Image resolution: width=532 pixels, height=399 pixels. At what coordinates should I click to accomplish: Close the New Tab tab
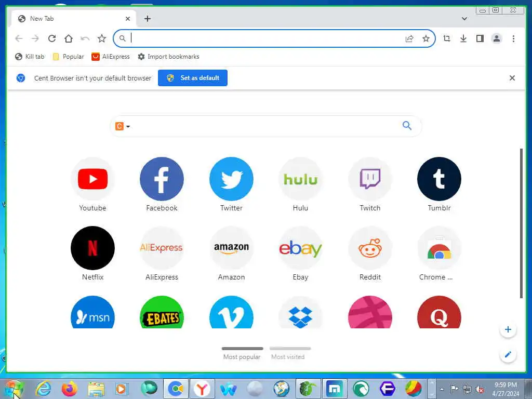tap(128, 19)
